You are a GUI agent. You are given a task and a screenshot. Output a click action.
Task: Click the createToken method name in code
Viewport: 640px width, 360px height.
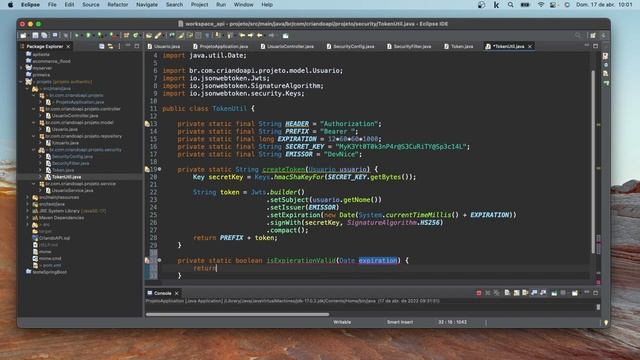pos(283,169)
